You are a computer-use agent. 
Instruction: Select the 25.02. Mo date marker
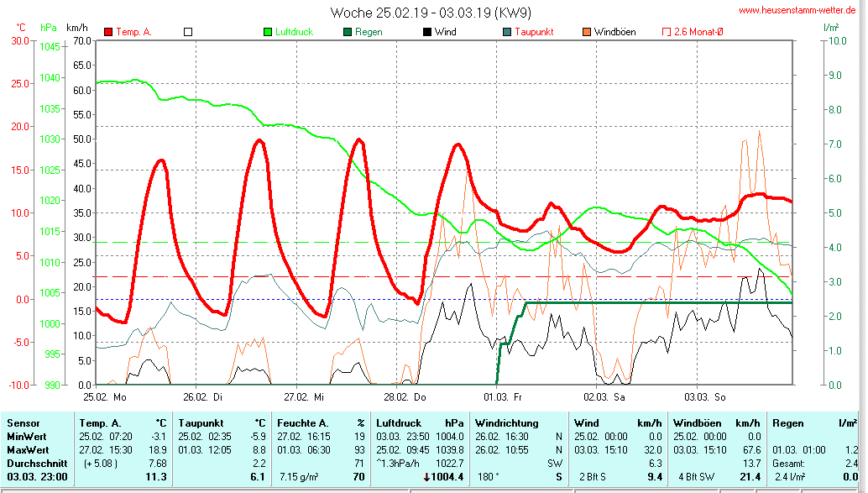pyautogui.click(x=105, y=396)
